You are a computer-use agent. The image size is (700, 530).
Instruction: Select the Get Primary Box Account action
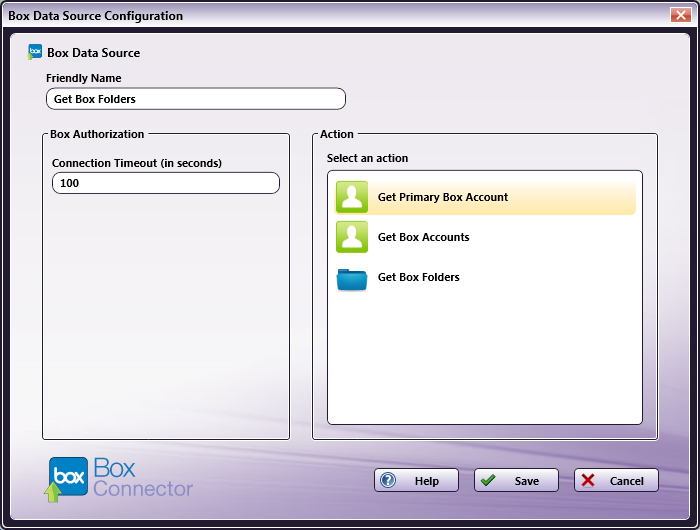tap(485, 197)
